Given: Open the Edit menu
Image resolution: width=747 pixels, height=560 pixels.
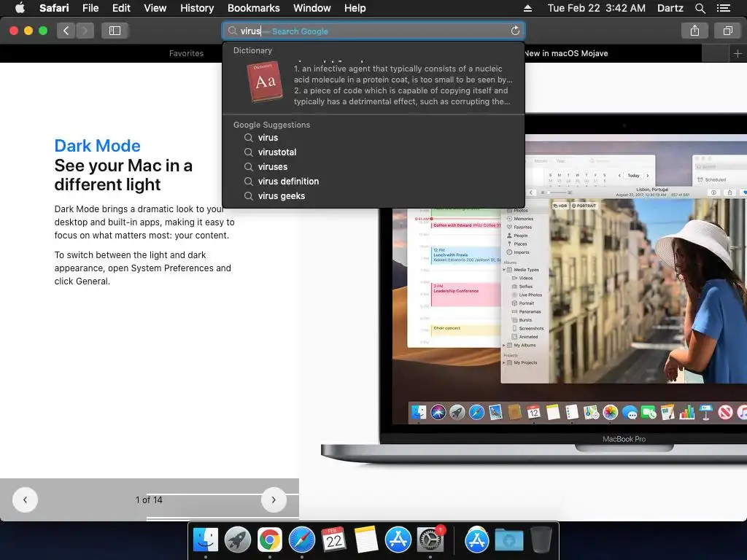Looking at the screenshot, I should point(121,8).
